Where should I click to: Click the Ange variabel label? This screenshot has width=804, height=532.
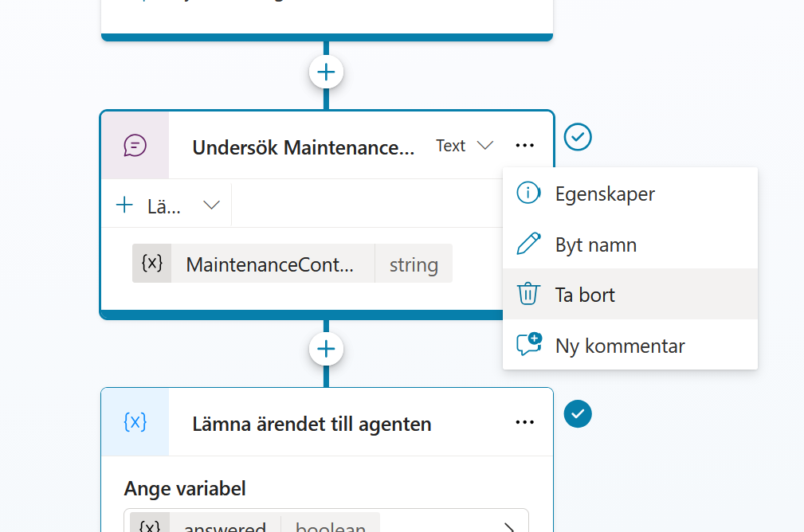[x=185, y=488]
